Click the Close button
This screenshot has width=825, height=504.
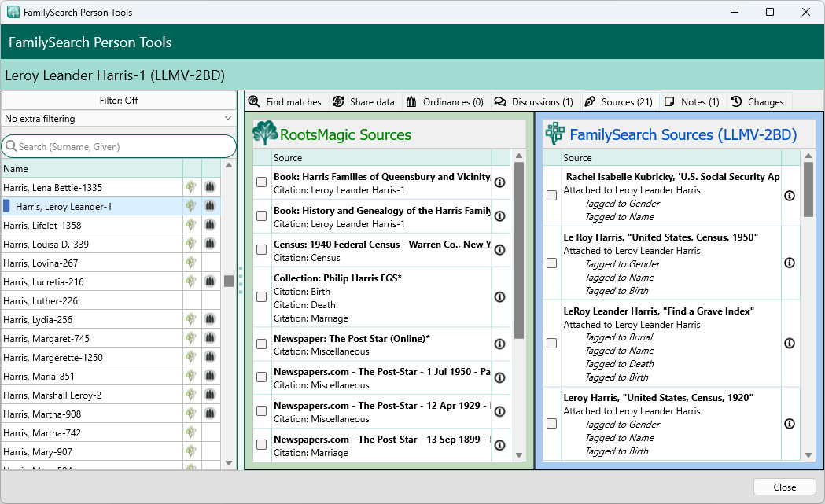click(x=784, y=487)
